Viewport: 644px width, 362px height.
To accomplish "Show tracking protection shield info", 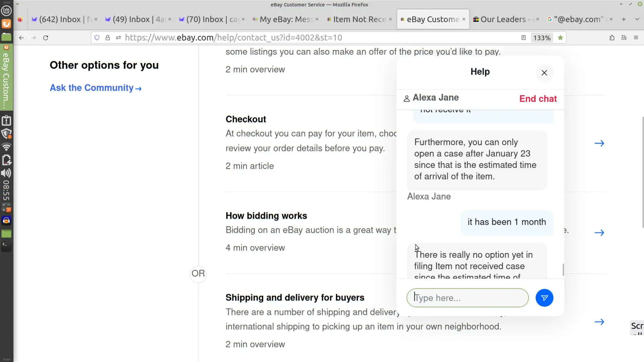I will click(97, 38).
